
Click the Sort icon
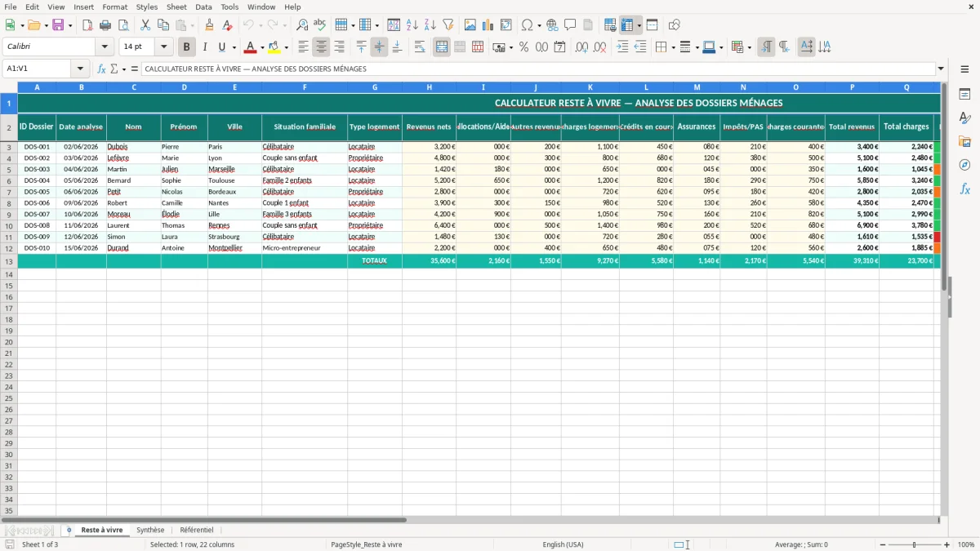tap(394, 25)
